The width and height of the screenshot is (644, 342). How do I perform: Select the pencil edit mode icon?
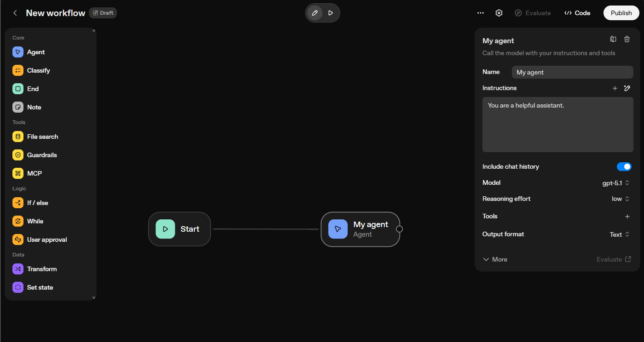(315, 13)
